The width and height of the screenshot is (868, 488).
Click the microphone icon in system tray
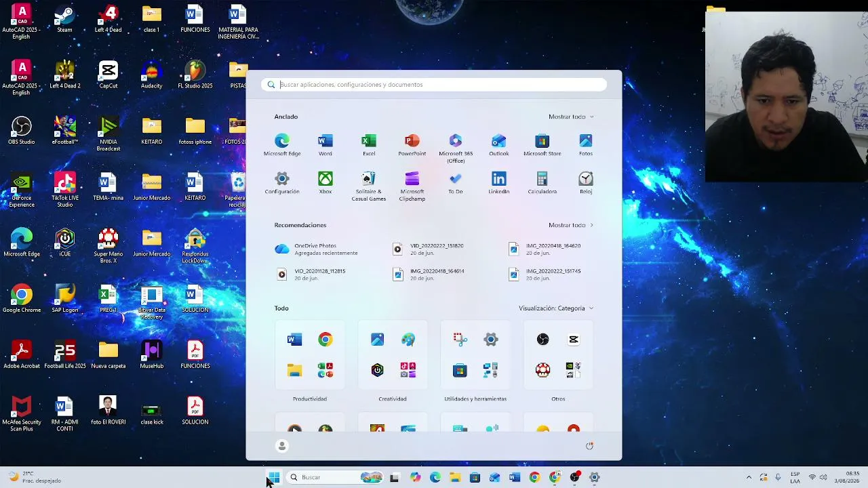(778, 477)
